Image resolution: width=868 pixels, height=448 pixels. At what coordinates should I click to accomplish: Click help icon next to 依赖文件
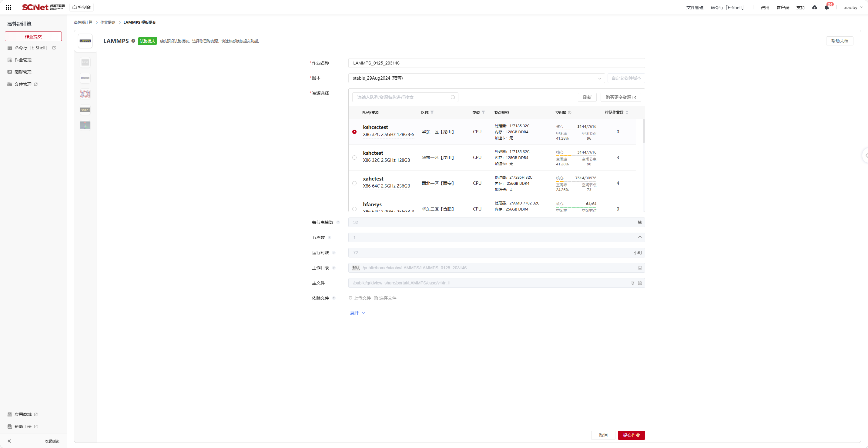click(x=333, y=298)
